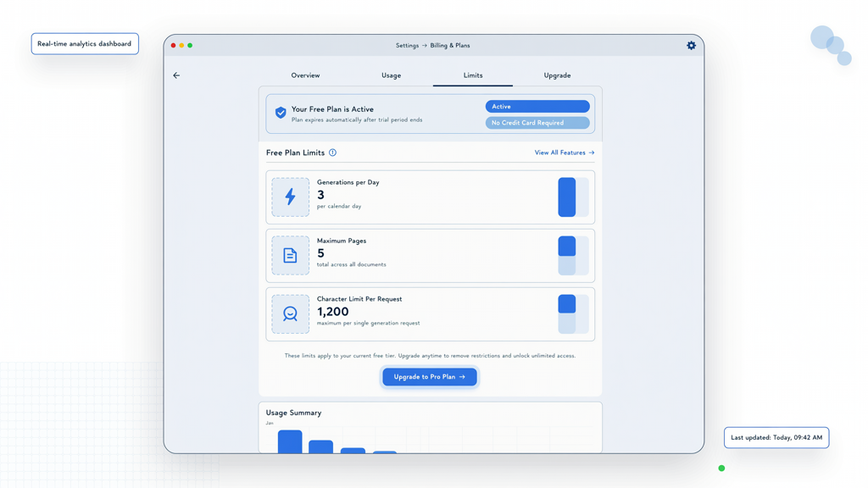The height and width of the screenshot is (488, 868).
Task: Click the shield checkmark plan icon
Action: click(x=281, y=113)
